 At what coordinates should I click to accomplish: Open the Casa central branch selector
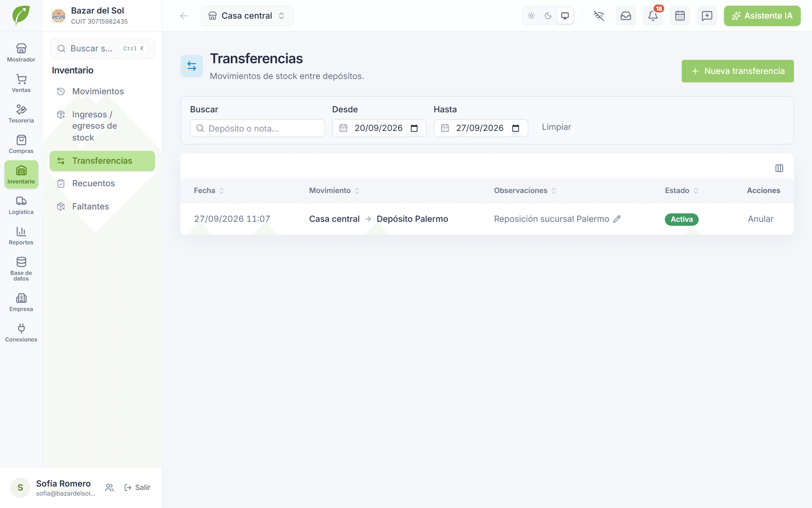pos(247,16)
